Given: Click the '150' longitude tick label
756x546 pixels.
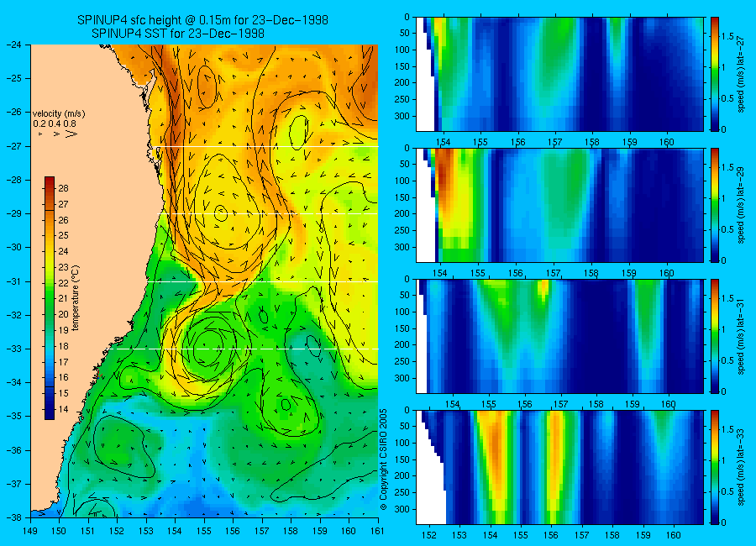Looking at the screenshot, I should pyautogui.click(x=60, y=531).
